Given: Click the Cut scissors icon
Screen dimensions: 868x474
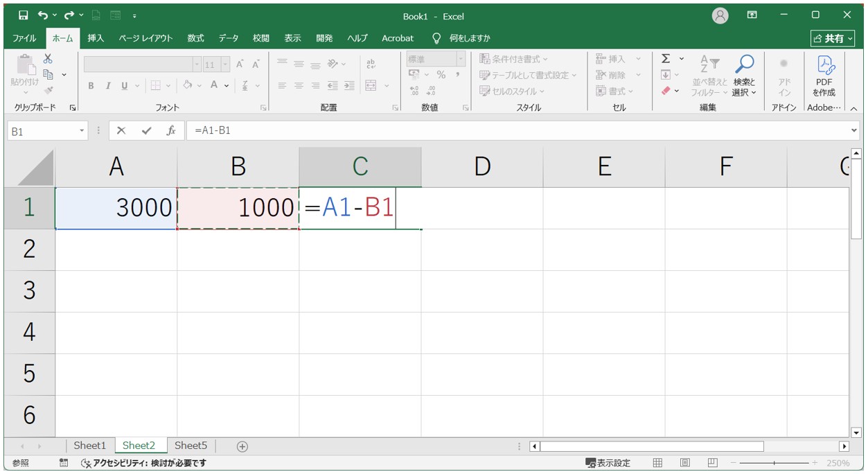Looking at the screenshot, I should click(48, 59).
